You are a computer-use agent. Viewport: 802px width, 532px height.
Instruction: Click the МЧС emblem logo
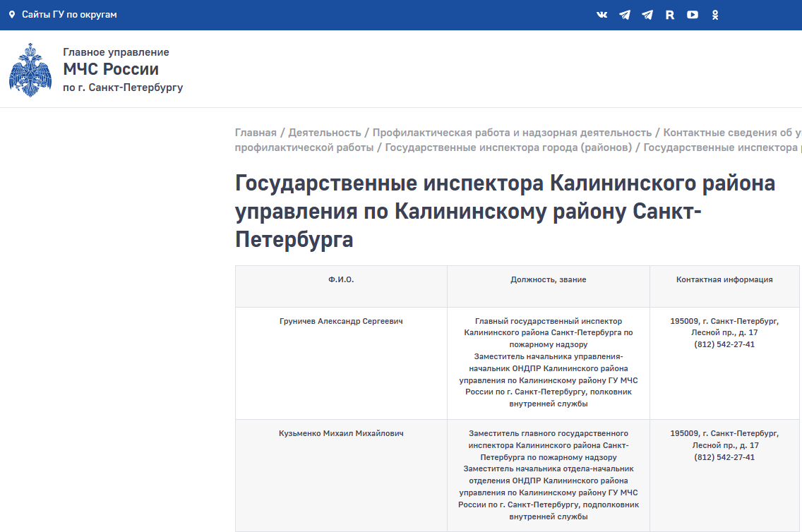coord(30,70)
